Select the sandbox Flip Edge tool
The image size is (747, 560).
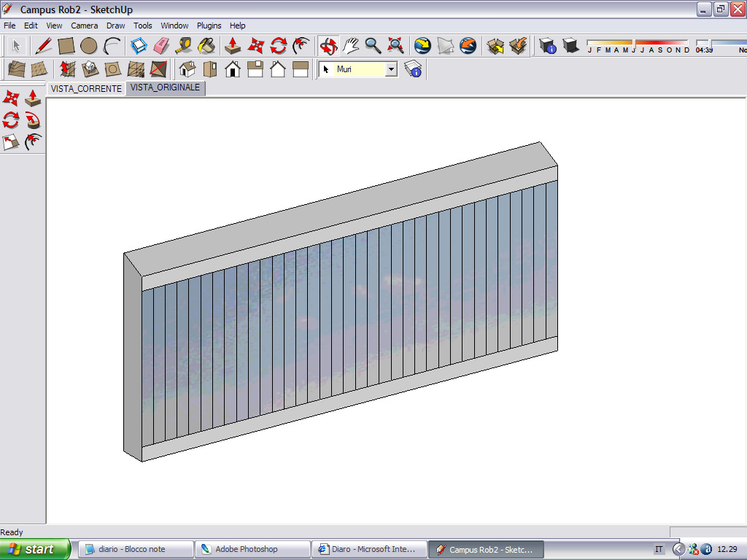(x=158, y=69)
